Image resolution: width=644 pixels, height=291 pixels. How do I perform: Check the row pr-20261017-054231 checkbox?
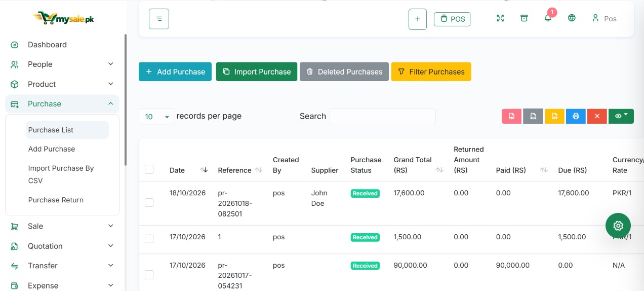[149, 274]
